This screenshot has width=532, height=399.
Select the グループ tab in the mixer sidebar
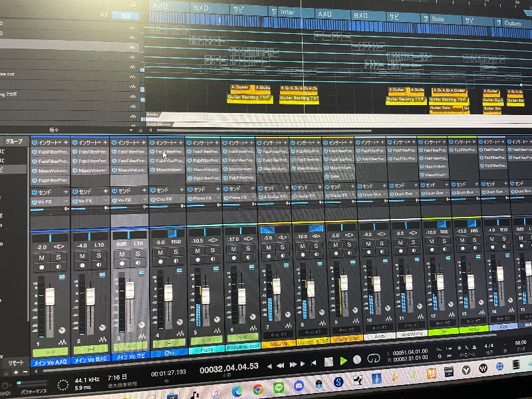click(13, 142)
